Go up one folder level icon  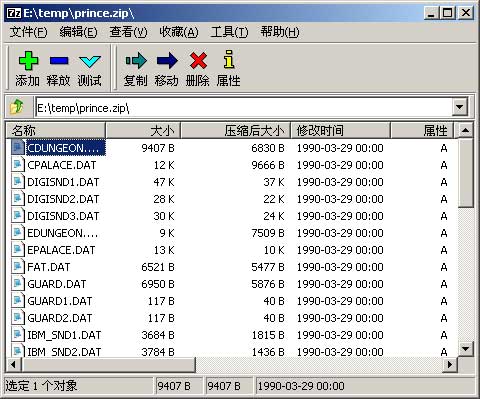pos(17,107)
